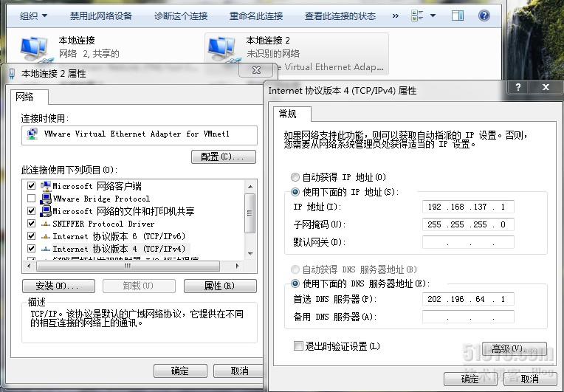This screenshot has height=392, width=564.
Task: Click the 文件和打印机共享 item icon
Action: [46, 210]
